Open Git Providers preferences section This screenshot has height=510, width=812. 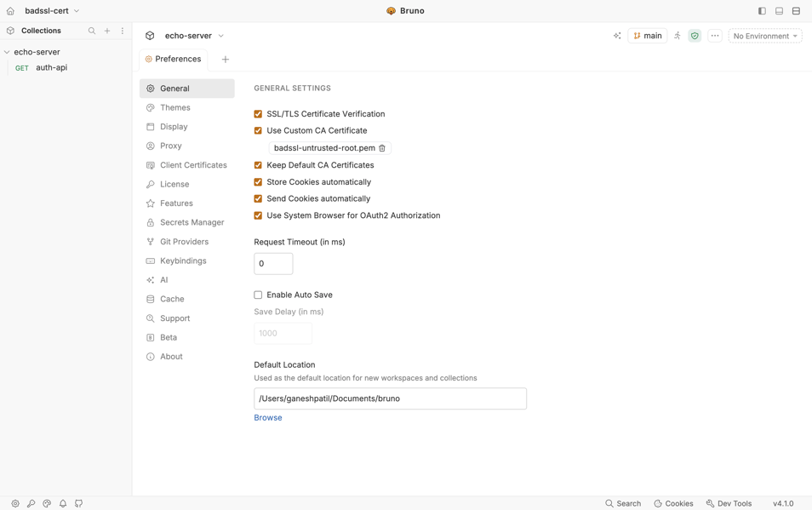point(187,242)
